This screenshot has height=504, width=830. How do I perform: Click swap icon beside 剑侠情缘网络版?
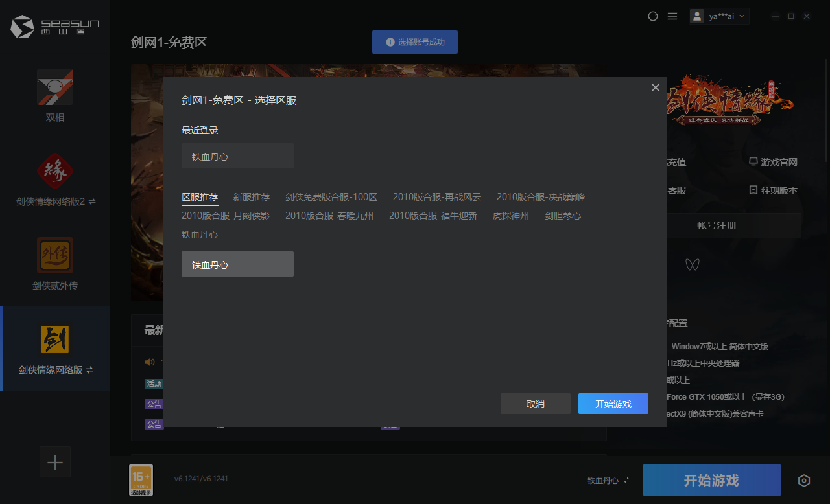click(89, 371)
